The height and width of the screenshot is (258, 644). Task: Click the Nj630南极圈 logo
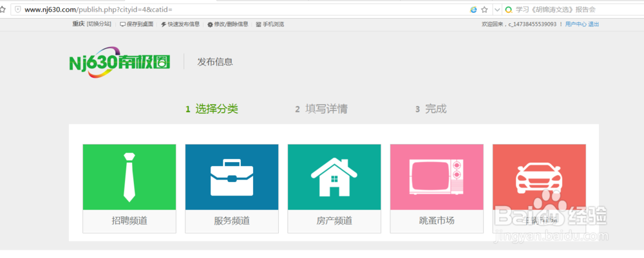pyautogui.click(x=120, y=62)
